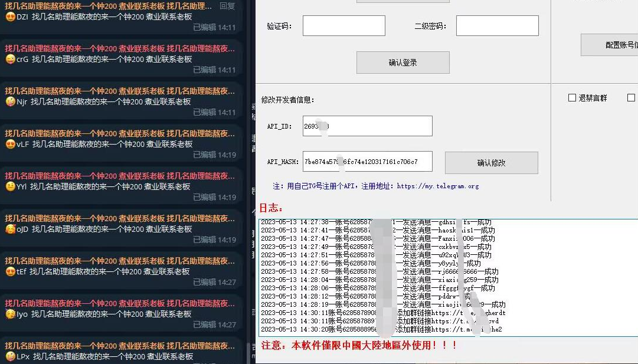Select the emoji before the Njr message
The image size is (638, 364).
(10, 101)
